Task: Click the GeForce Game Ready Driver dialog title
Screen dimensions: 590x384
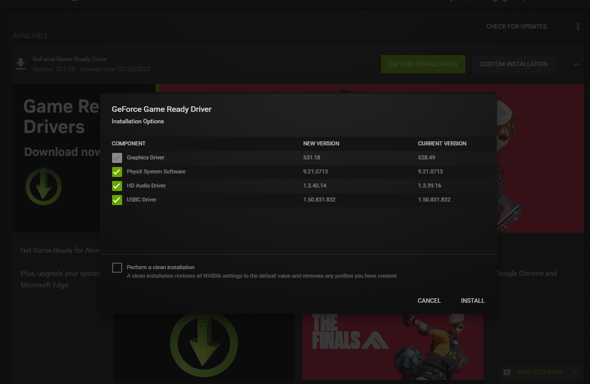Action: pos(161,109)
